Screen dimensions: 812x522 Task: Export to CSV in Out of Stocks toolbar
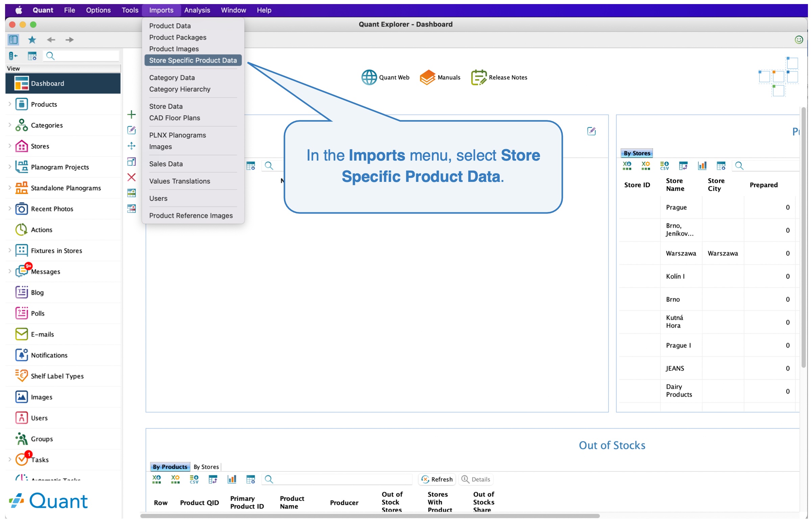click(194, 480)
